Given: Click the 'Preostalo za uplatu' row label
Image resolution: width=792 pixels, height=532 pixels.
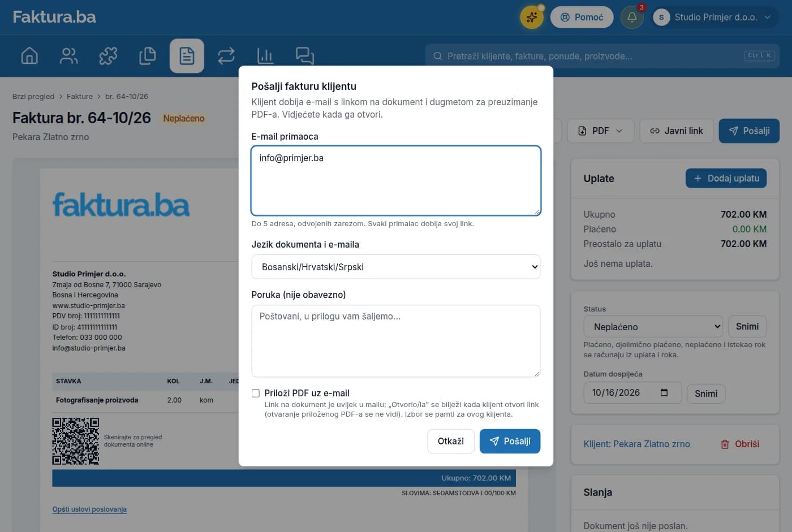Looking at the screenshot, I should pos(622,244).
